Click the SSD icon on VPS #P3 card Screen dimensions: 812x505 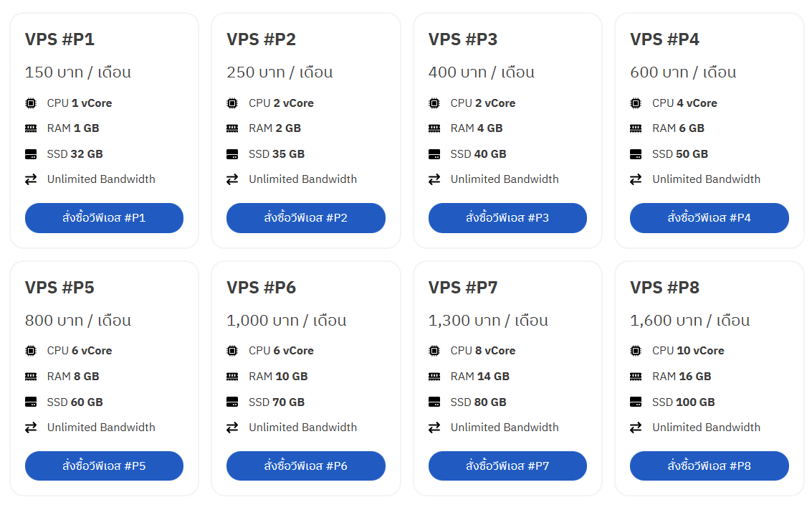(x=434, y=154)
